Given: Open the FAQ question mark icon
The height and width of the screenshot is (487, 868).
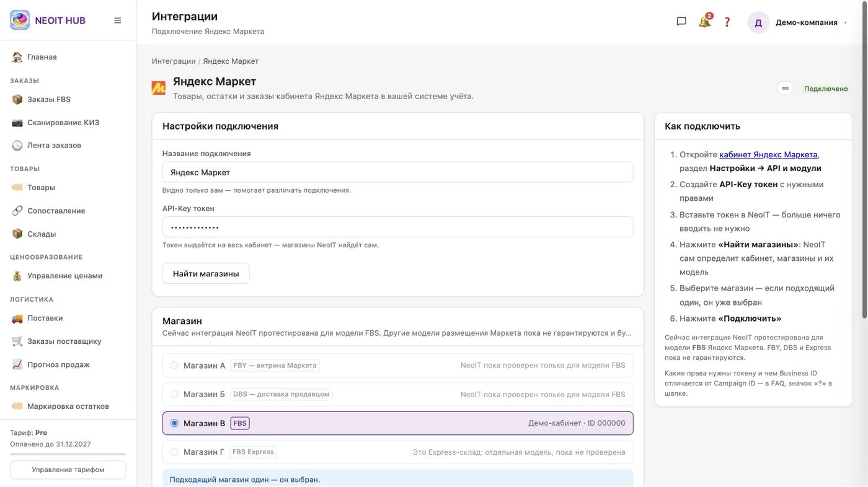Looking at the screenshot, I should (727, 22).
